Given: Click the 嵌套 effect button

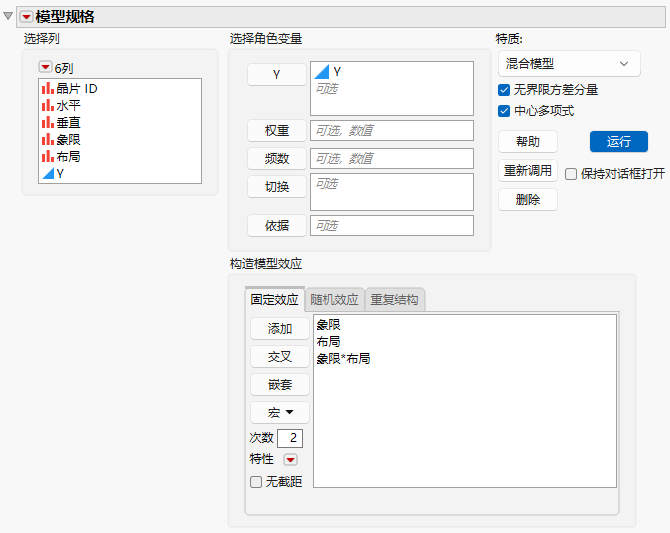Looking at the screenshot, I should click(280, 385).
